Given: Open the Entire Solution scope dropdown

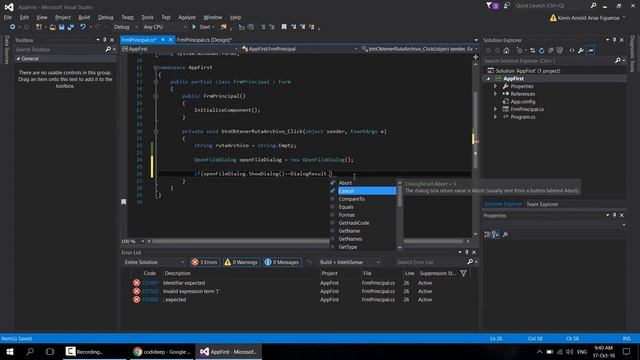Looking at the screenshot, I should [154, 262].
